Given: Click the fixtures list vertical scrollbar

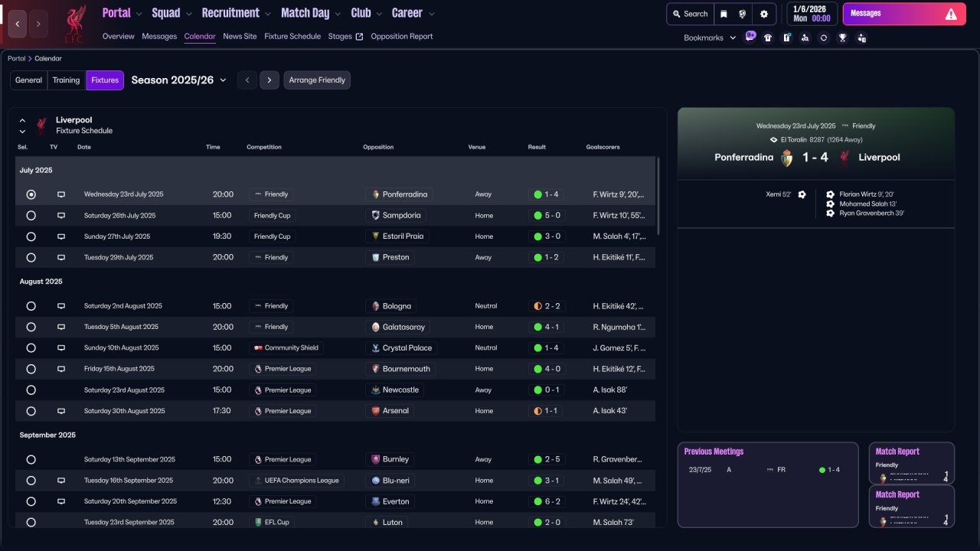Looking at the screenshot, I should [658, 196].
